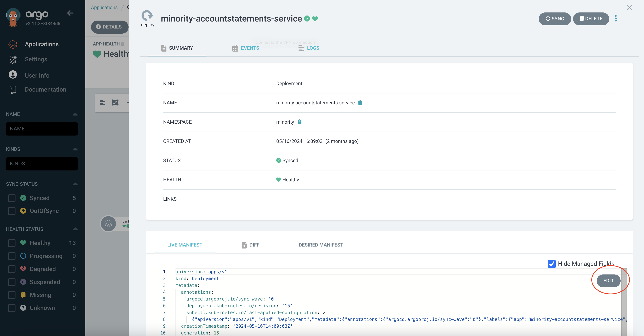Image resolution: width=644 pixels, height=336 pixels.
Task: Click the network view layout icon
Action: (115, 102)
